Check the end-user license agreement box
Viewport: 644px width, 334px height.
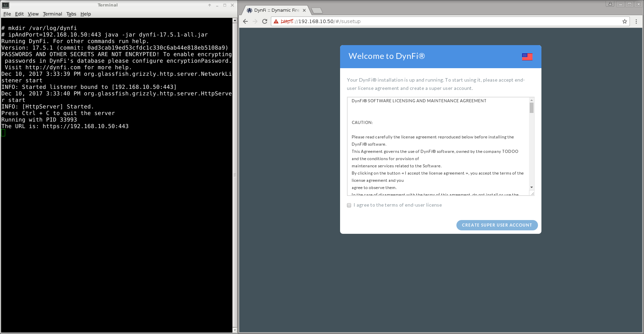click(349, 205)
